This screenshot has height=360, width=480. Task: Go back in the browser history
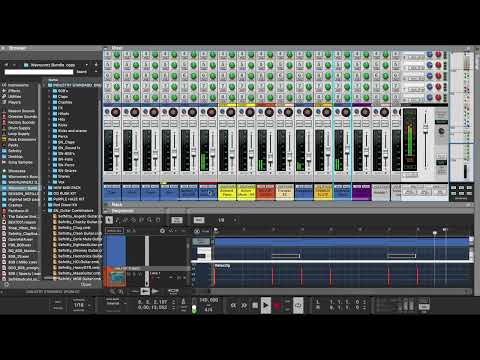tap(6, 65)
